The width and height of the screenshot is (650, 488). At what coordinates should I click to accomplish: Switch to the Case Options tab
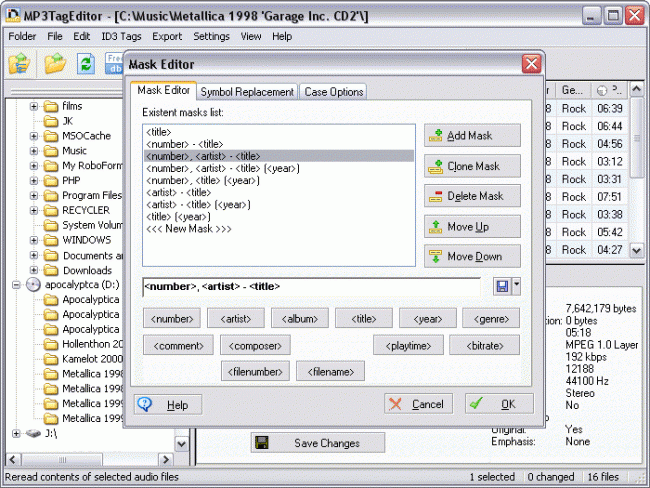point(334,92)
